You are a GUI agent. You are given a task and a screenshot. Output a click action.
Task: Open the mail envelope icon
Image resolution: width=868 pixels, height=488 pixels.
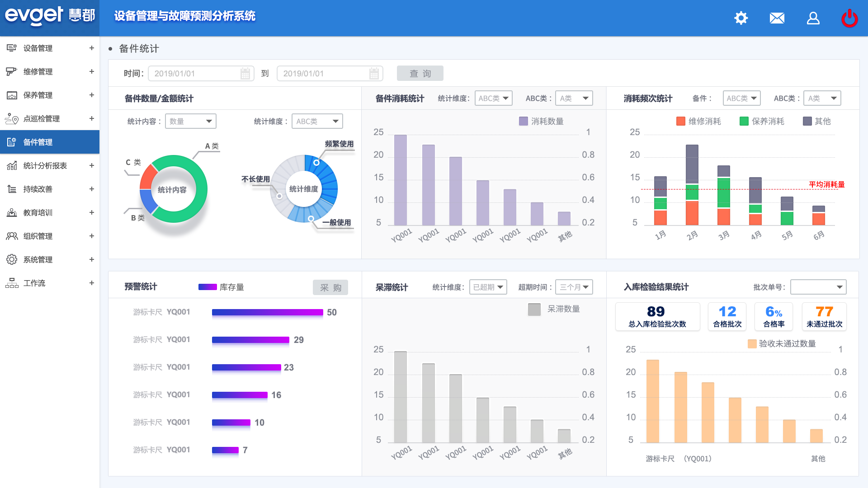tap(777, 18)
